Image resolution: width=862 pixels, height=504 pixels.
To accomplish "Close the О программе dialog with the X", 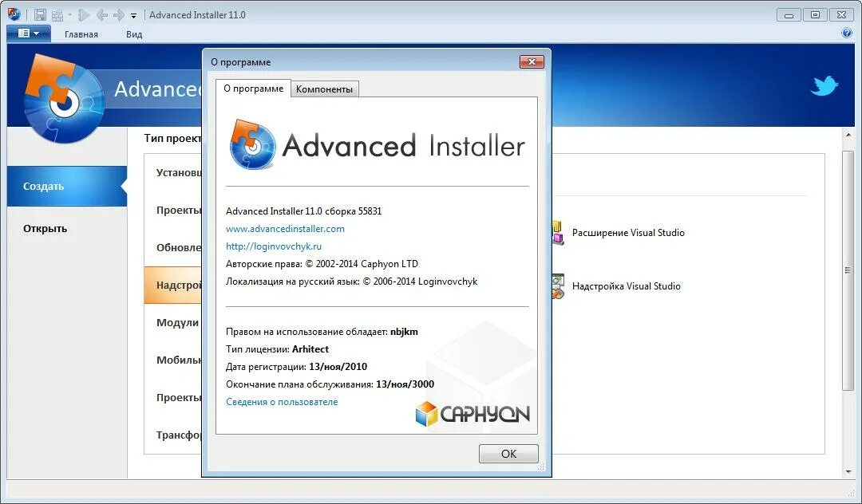I will 532,61.
